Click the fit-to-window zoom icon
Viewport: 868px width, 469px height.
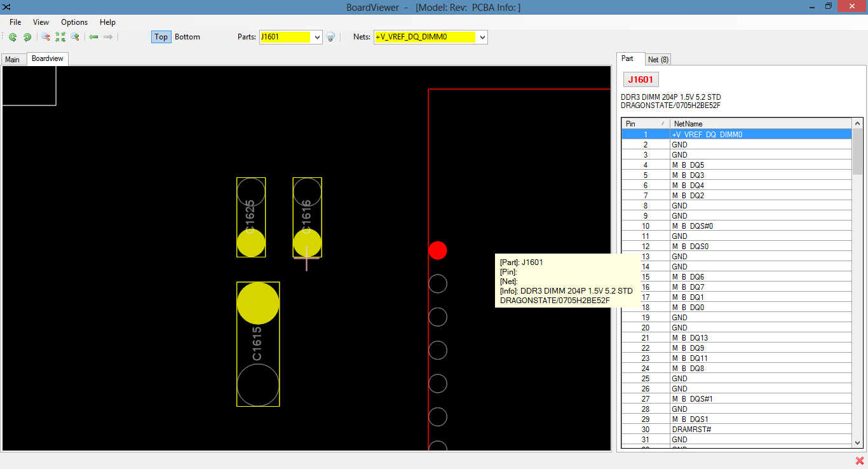[60, 37]
